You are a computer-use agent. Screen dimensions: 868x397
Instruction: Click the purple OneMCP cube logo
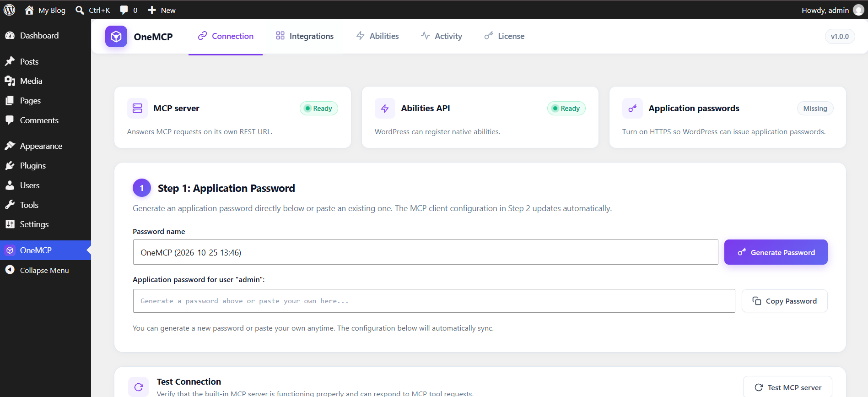point(116,36)
